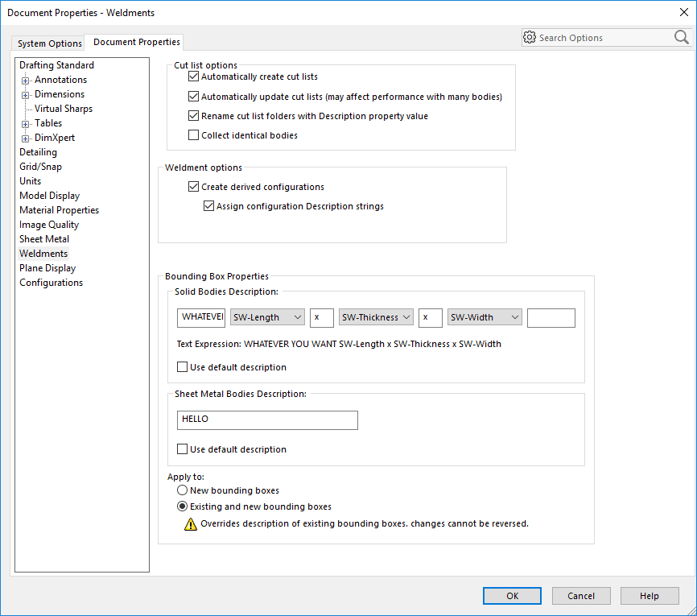The width and height of the screenshot is (697, 616).
Task: Expand the Annotations tree node
Action: point(25,81)
